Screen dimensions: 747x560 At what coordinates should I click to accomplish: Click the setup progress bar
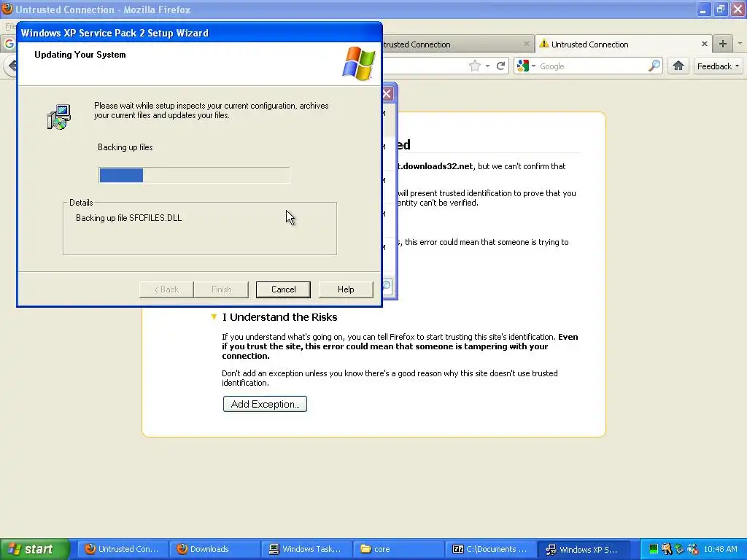click(194, 175)
